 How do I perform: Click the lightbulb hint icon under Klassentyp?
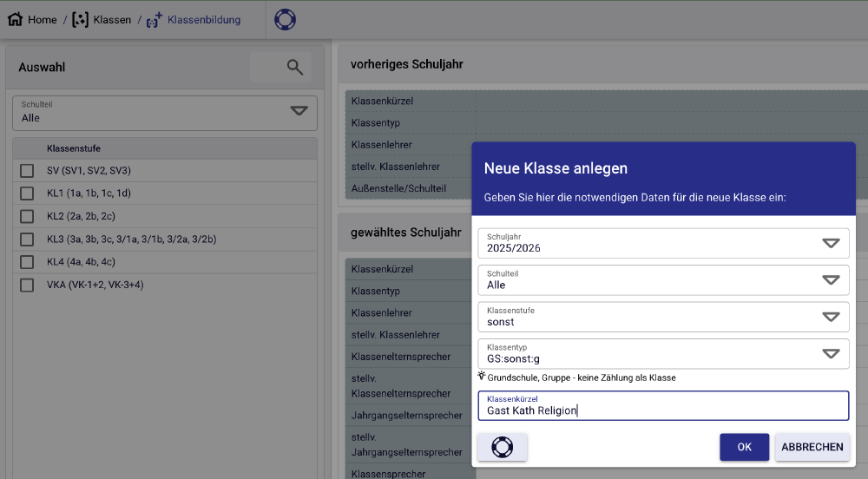pyautogui.click(x=482, y=377)
